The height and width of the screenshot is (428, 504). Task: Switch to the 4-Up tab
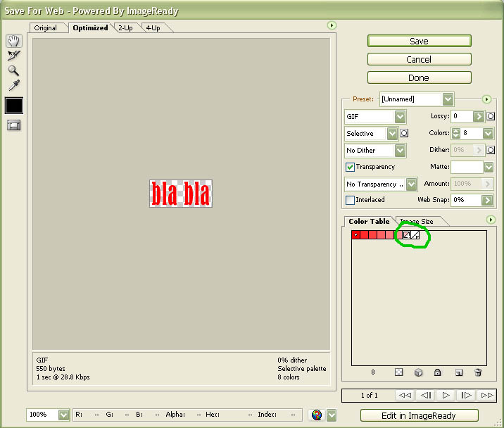coord(153,28)
